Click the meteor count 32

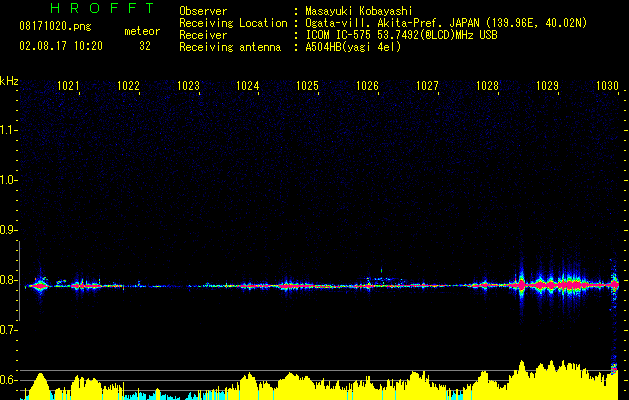145,46
